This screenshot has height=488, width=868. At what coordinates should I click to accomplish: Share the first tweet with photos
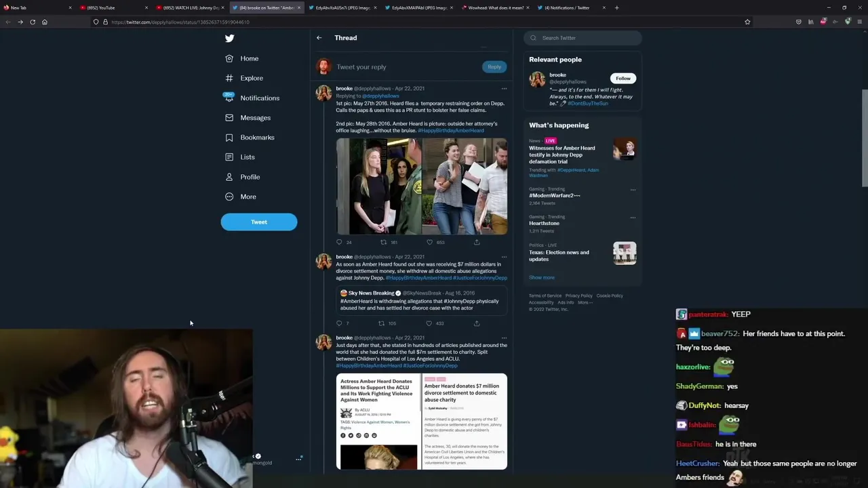[477, 242]
